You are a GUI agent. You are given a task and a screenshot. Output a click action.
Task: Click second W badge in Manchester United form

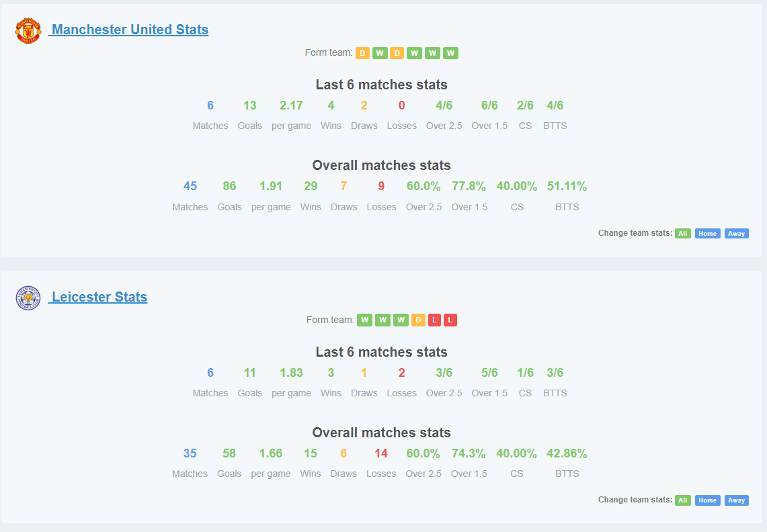414,53
